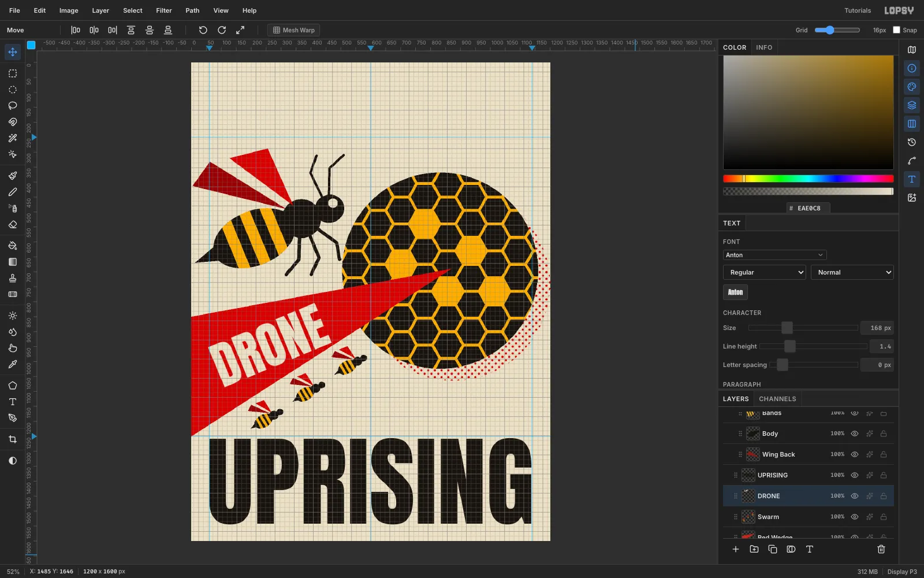The width and height of the screenshot is (924, 578).
Task: Click the rainbow hue slider bar
Action: 808,179
